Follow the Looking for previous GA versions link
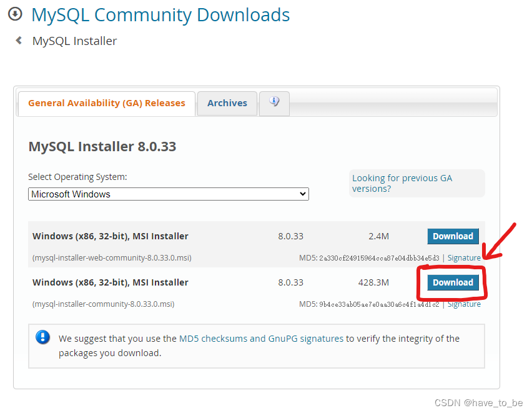 402,183
